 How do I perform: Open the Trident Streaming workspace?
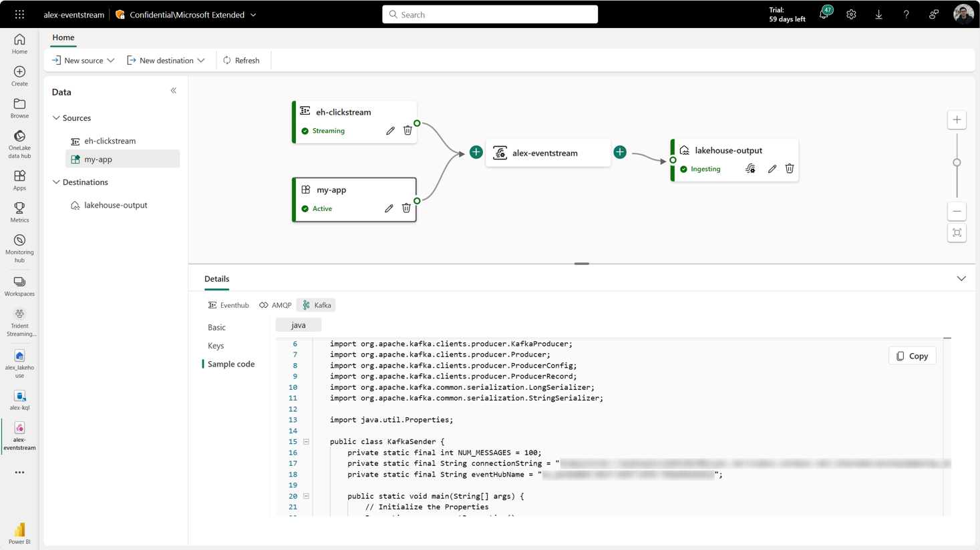[19, 322]
